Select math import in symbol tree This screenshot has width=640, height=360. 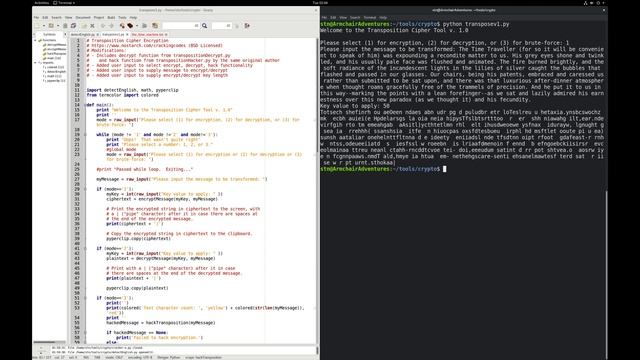tap(52, 76)
